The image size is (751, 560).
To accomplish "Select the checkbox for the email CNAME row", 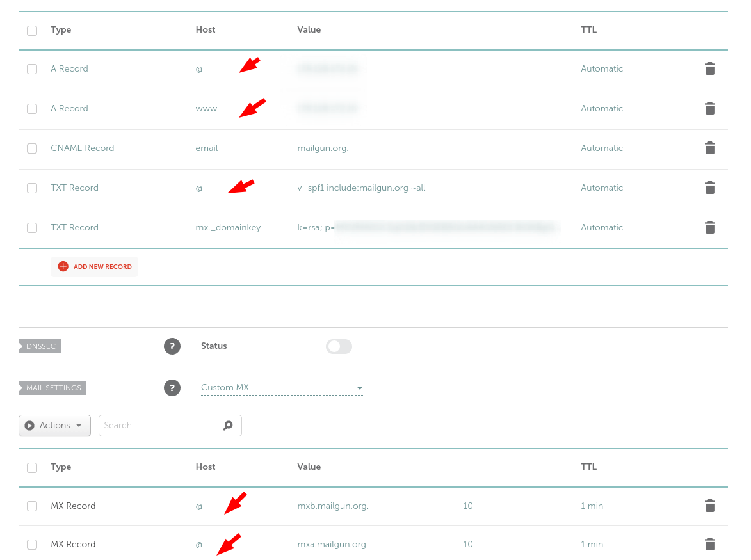I will 32,148.
